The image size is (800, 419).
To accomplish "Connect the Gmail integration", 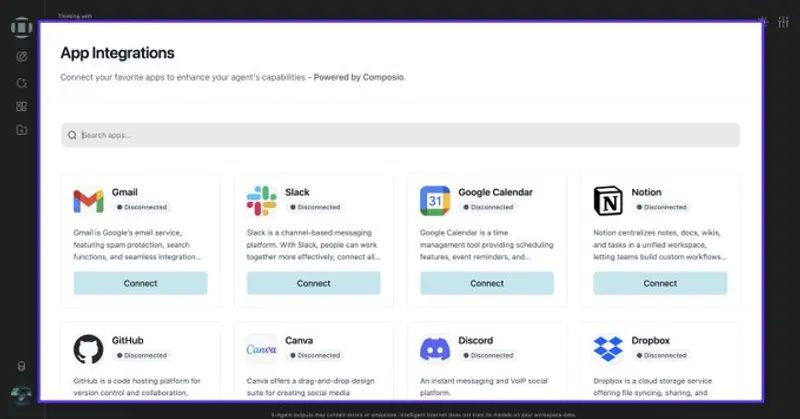I will (140, 283).
